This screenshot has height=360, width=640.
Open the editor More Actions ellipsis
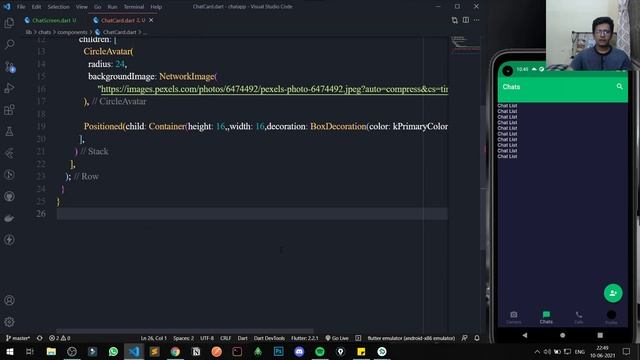(476, 20)
